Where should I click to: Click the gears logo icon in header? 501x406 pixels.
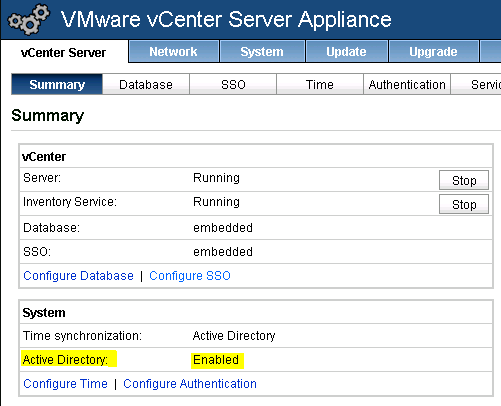pyautogui.click(x=29, y=20)
